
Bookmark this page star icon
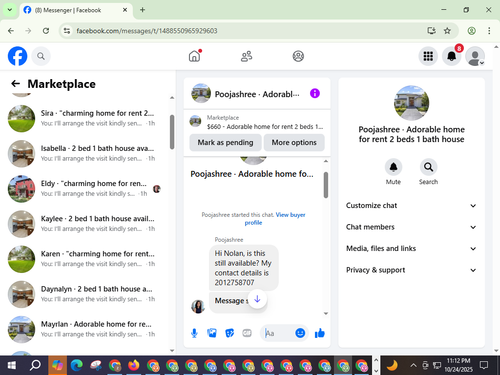[x=447, y=31]
